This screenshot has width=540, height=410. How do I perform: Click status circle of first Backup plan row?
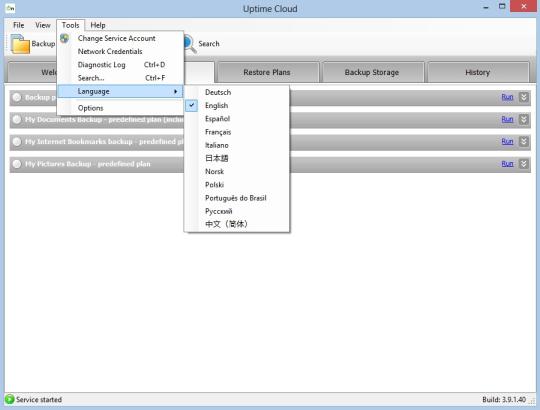pyautogui.click(x=17, y=97)
